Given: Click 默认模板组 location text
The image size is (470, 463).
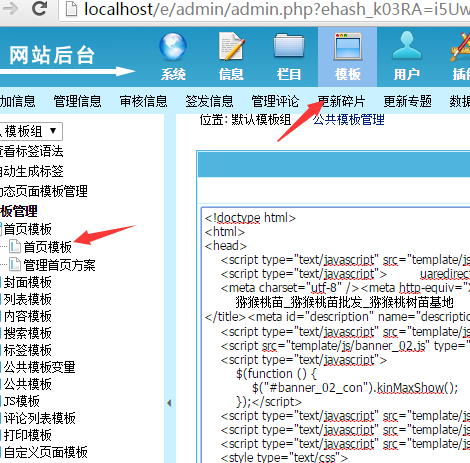Looking at the screenshot, I should [261, 119].
